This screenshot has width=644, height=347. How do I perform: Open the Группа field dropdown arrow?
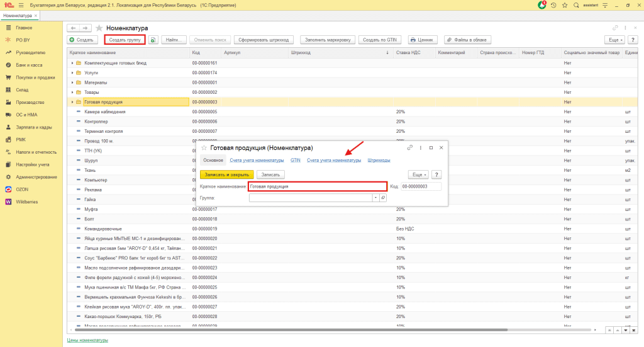tap(375, 198)
